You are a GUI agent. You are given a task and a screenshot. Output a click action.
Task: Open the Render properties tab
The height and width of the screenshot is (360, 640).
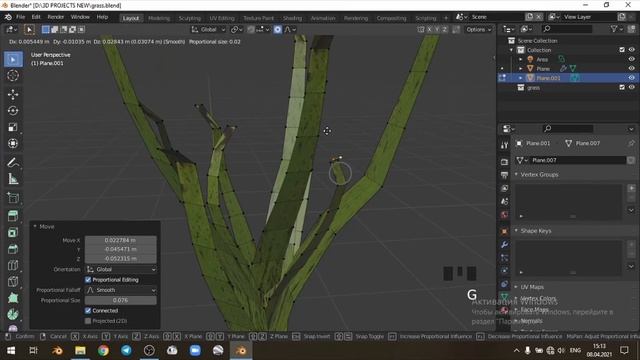(504, 162)
